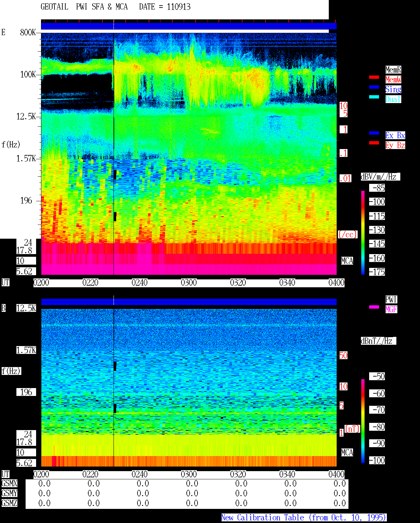
Task: Click the Ex Bx label
Action: (x=395, y=135)
